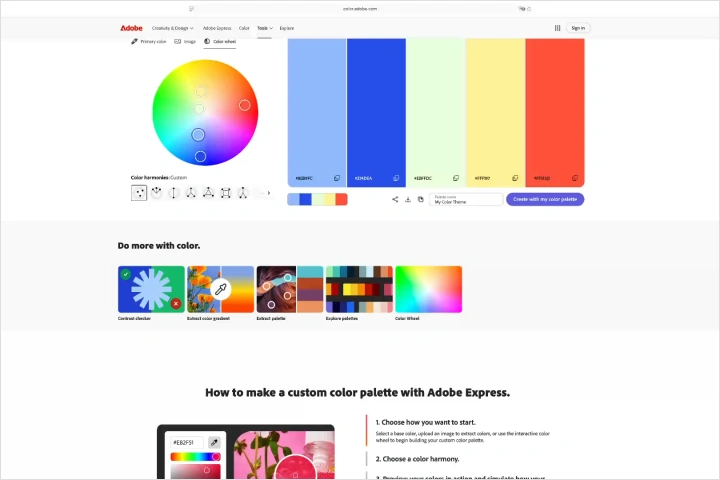Click the red handle on the color wheel
720x480 pixels.
(x=245, y=105)
